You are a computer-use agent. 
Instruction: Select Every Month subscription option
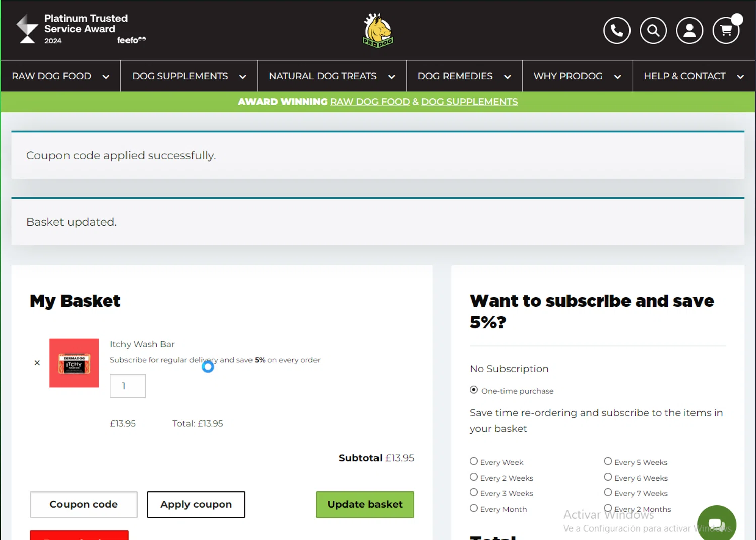[x=474, y=508]
